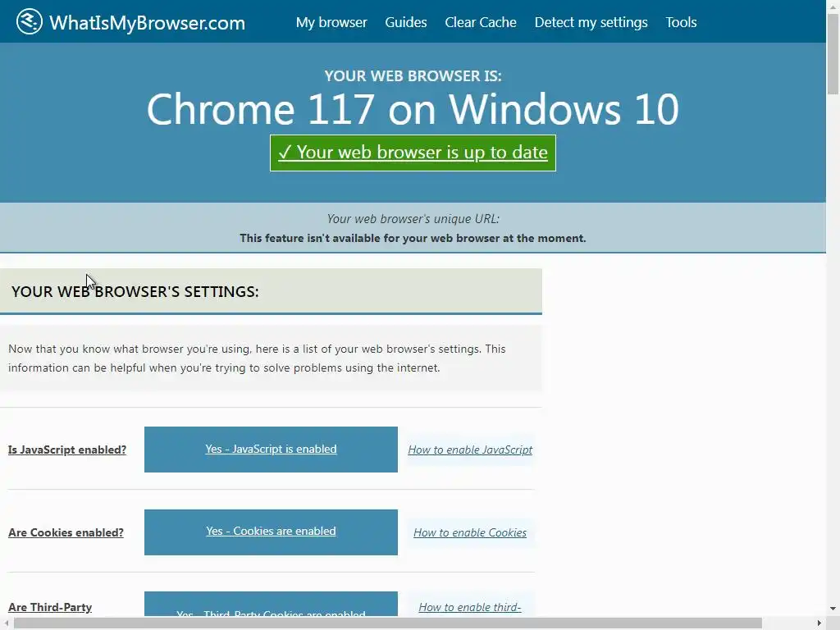Viewport: 840px width, 630px height.
Task: Click the 'Are Third-Party' cookies label link
Action: (x=50, y=607)
